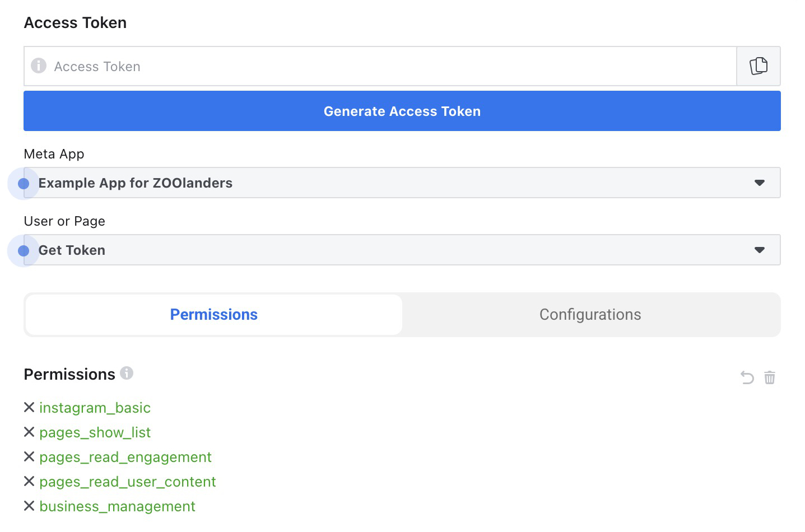Screen dimensions: 805x532
Task: Click the blue dot next to Example App
Action: [24, 184]
